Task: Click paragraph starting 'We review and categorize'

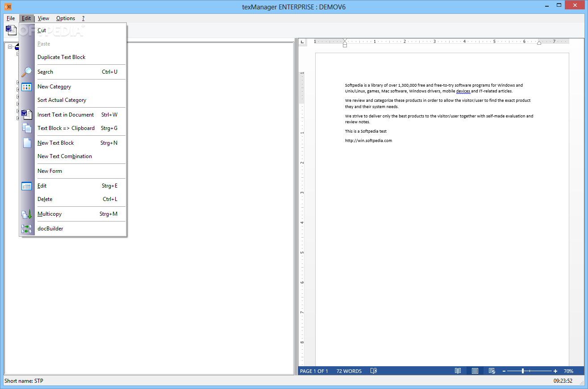Action: click(438, 104)
